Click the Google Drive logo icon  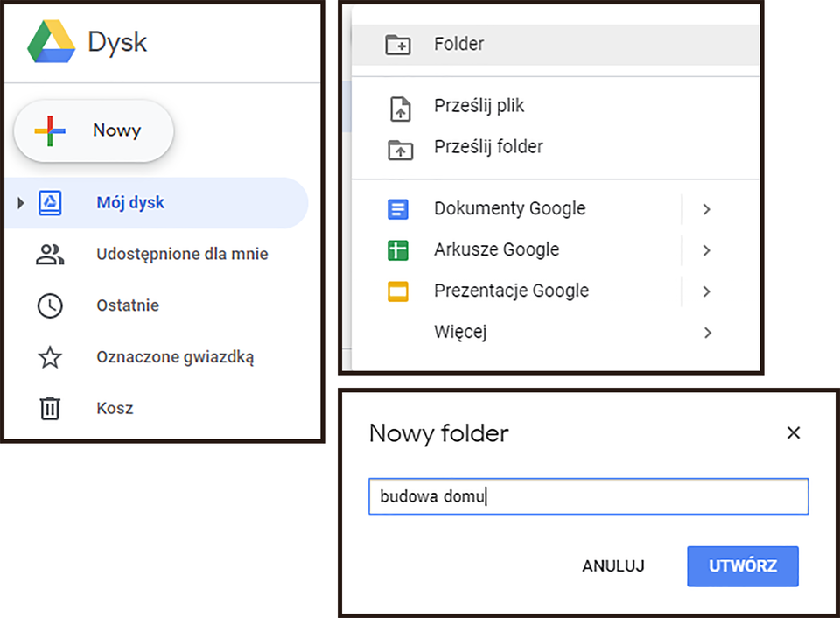(50, 41)
